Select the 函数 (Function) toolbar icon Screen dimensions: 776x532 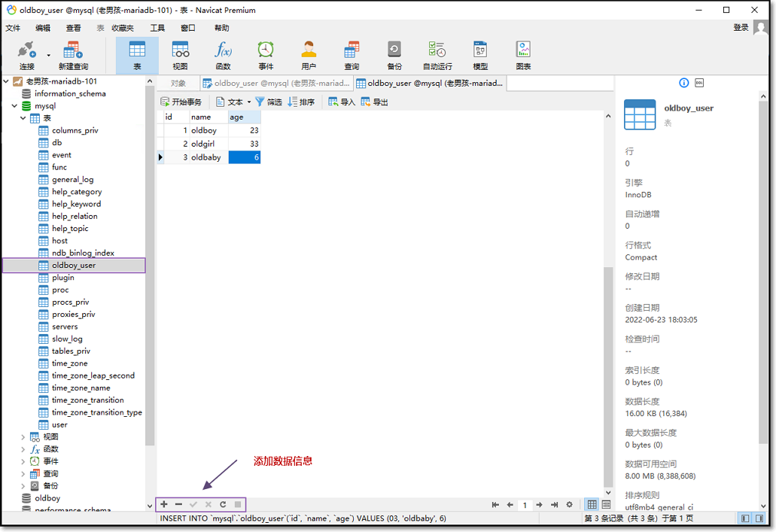(x=223, y=54)
